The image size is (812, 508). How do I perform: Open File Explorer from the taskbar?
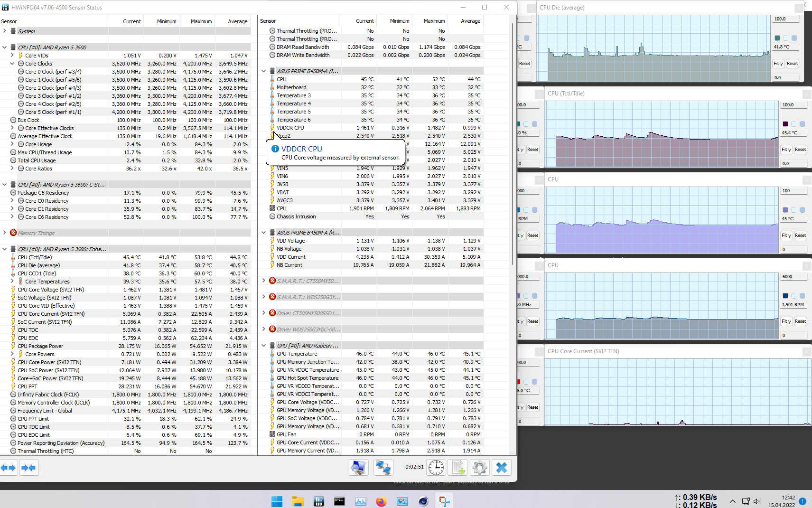pyautogui.click(x=298, y=501)
